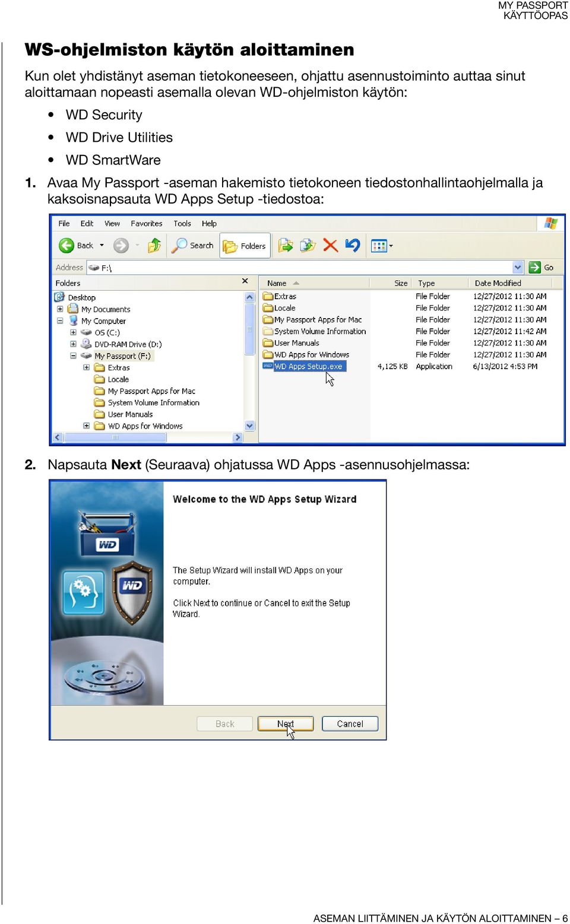The width and height of the screenshot is (570, 924).
Task: Toggle the Folders pane button
Action: 245,246
